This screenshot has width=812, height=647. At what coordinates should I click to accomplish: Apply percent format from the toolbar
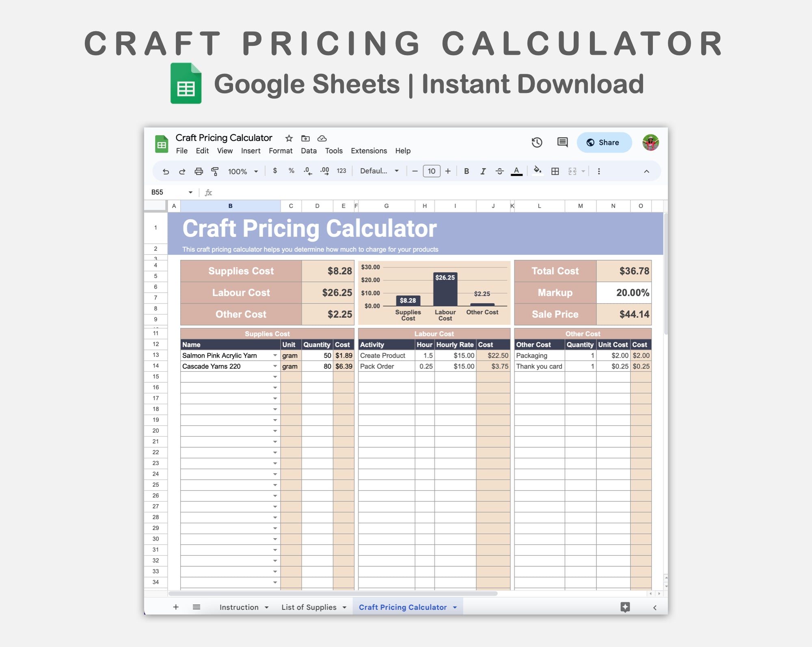pyautogui.click(x=291, y=171)
